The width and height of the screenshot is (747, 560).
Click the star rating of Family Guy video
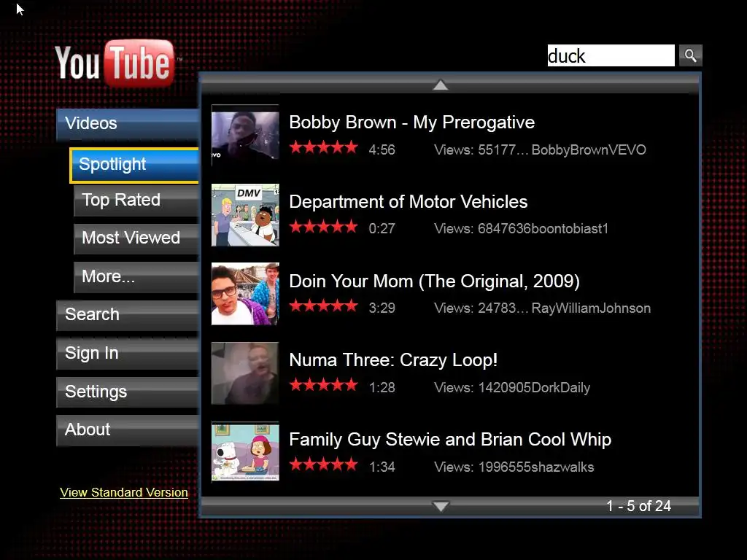click(x=323, y=464)
